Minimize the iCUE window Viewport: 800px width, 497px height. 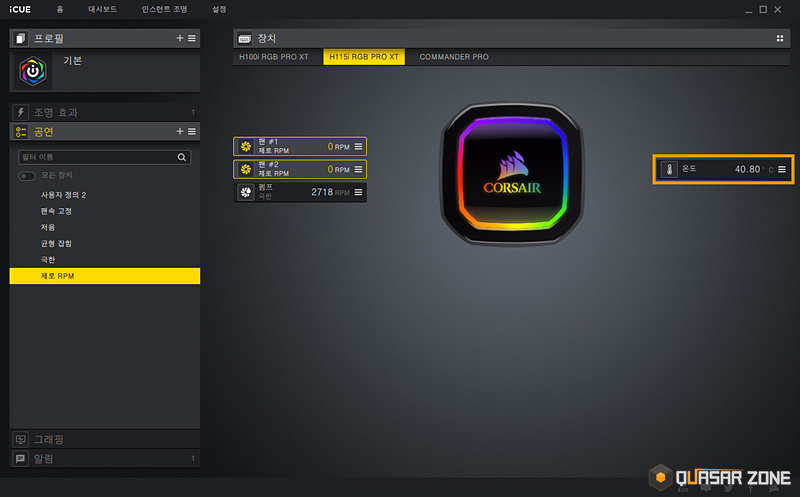pyautogui.click(x=748, y=10)
